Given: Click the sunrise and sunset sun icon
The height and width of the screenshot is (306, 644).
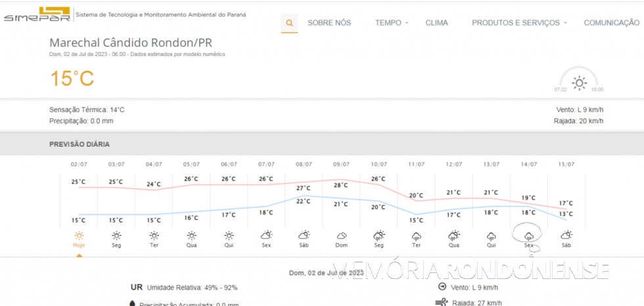Looking at the screenshot, I should click(579, 82).
